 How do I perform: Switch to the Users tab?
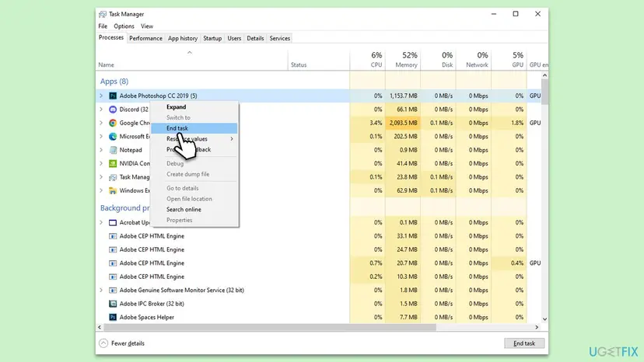pos(234,38)
